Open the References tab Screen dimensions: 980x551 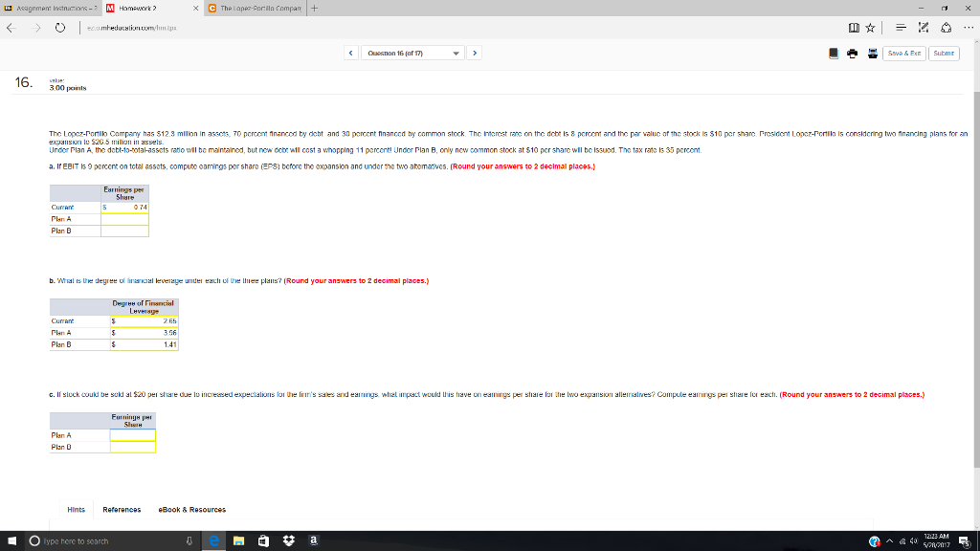(122, 510)
